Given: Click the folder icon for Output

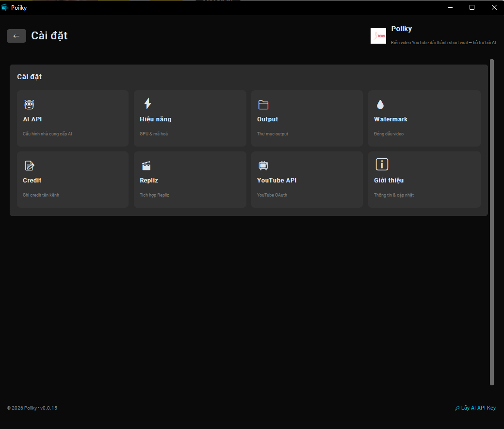Looking at the screenshot, I should pos(263,105).
